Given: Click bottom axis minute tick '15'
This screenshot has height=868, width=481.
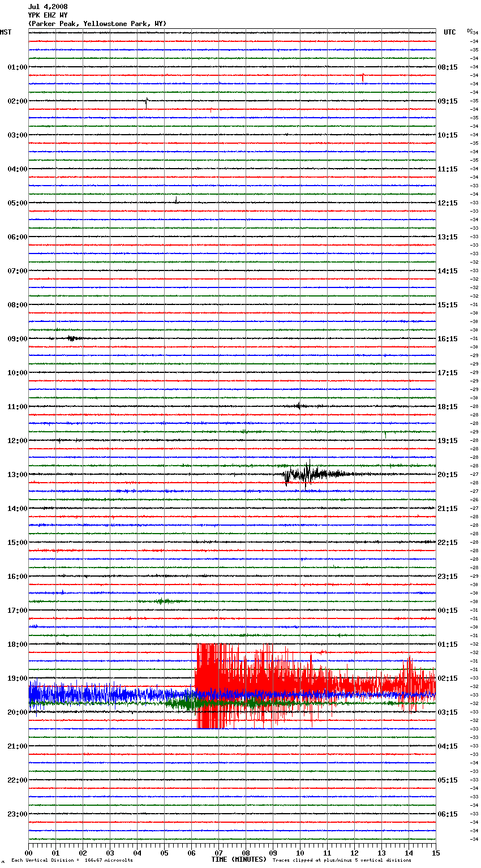Looking at the screenshot, I should click(436, 853).
